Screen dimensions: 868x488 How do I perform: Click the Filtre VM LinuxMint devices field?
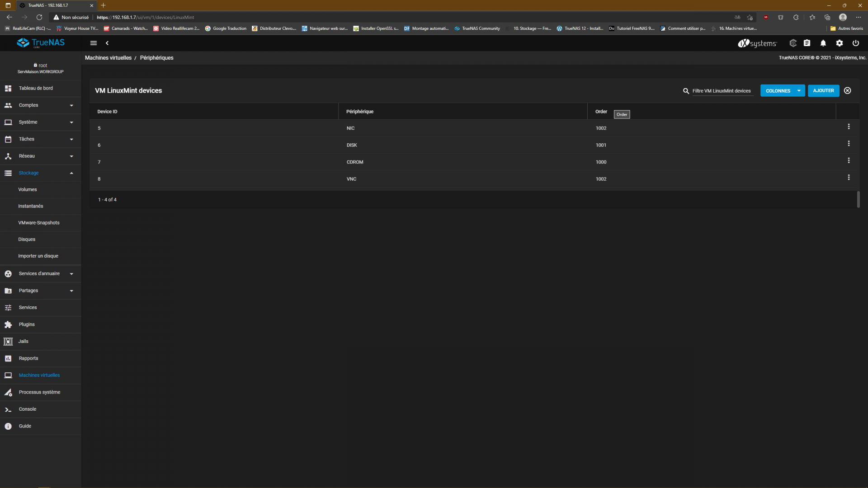click(x=722, y=91)
